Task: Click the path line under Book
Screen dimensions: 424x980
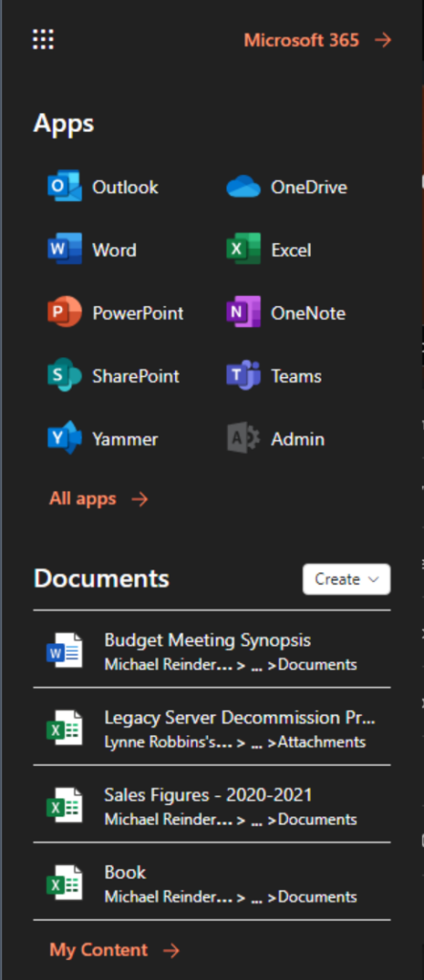Action: tap(231, 897)
